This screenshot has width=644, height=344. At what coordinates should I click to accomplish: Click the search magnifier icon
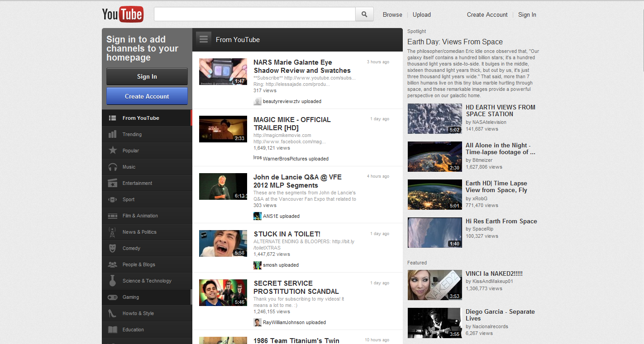(x=364, y=14)
